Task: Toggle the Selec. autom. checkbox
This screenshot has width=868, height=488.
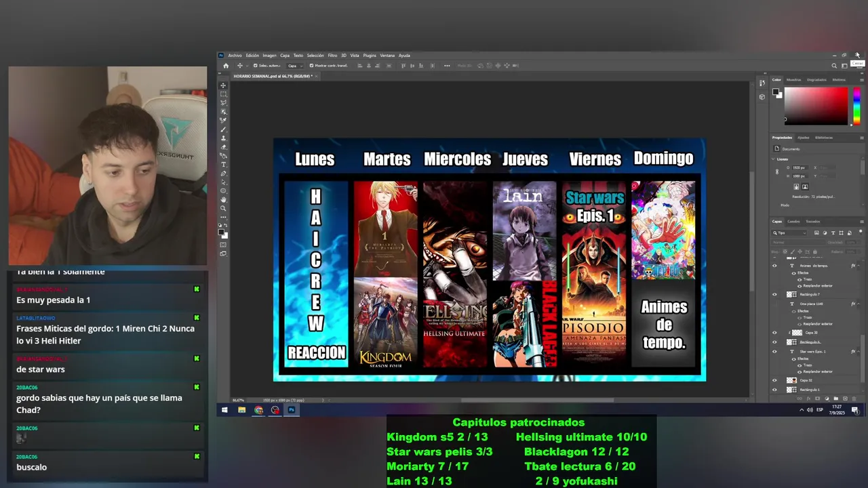Action: 256,66
